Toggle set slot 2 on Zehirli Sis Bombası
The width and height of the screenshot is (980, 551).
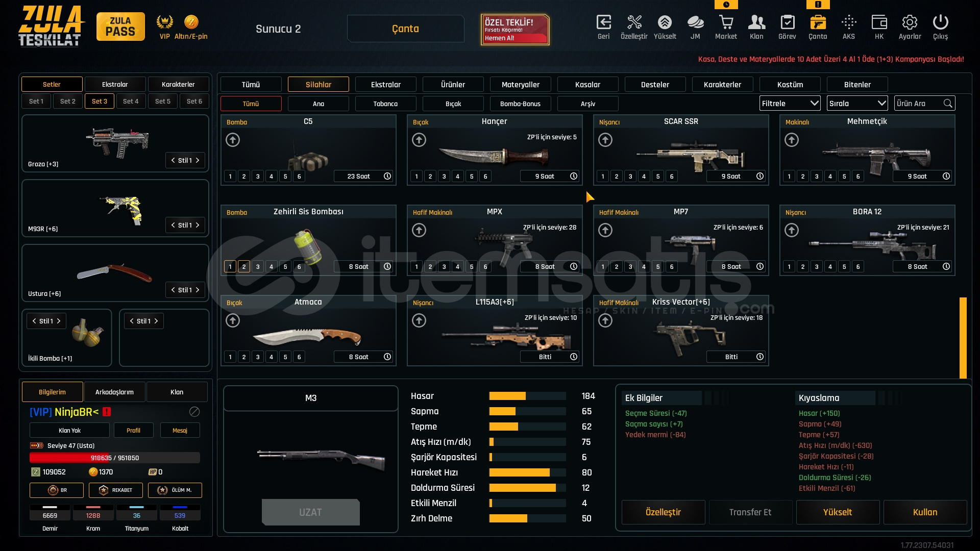coord(244,267)
